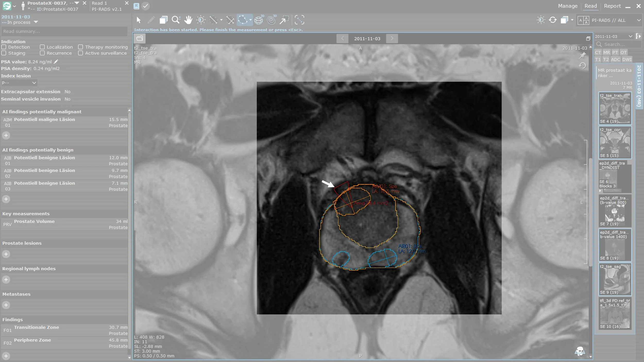Image resolution: width=644 pixels, height=362 pixels.
Task: Tick the Recurrence checkbox
Action: (x=42, y=53)
